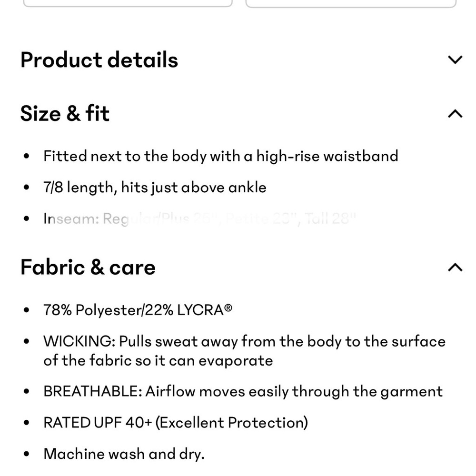This screenshot has height=476, width=476.
Task: Select the fading Inseam measurements text
Action: coord(200,218)
